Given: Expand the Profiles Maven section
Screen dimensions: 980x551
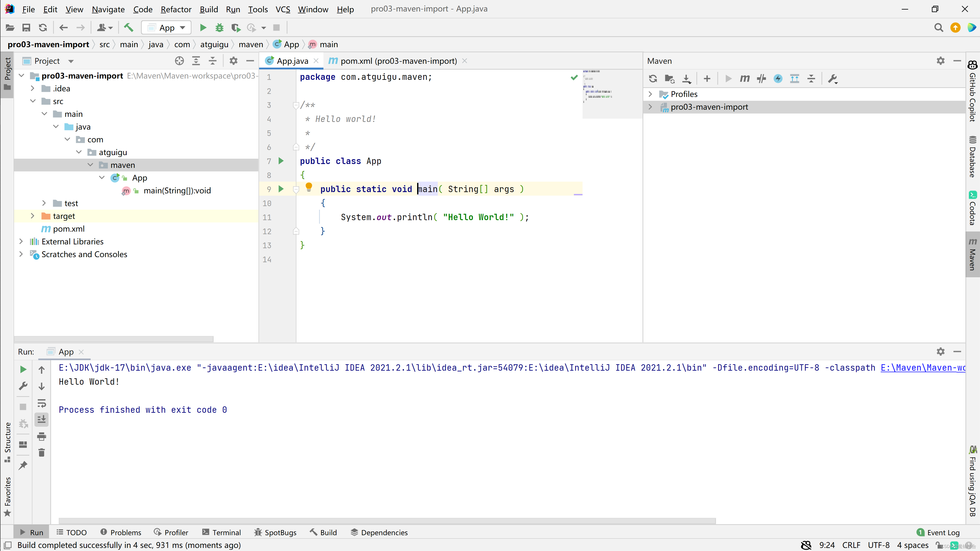Looking at the screenshot, I should (651, 94).
